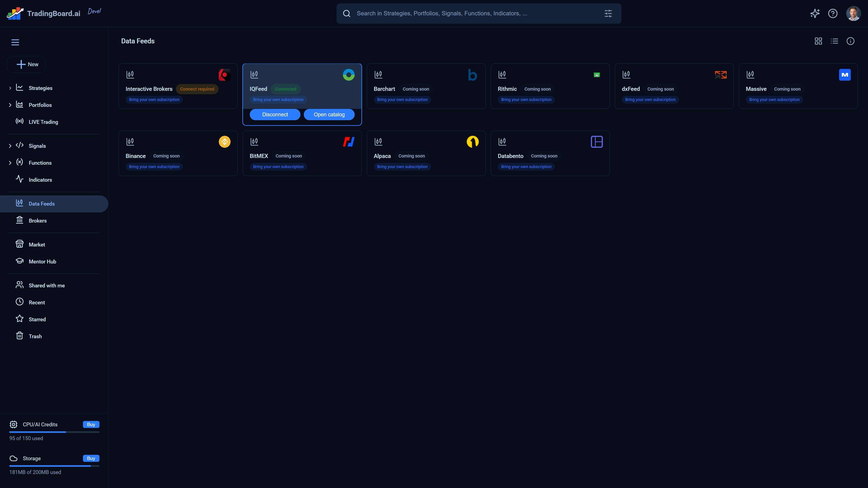Focus the global search field
This screenshot has height=488, width=868.
(x=479, y=14)
